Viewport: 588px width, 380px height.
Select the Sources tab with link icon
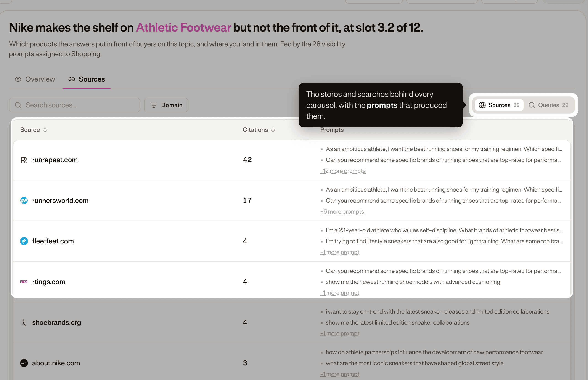pos(87,79)
